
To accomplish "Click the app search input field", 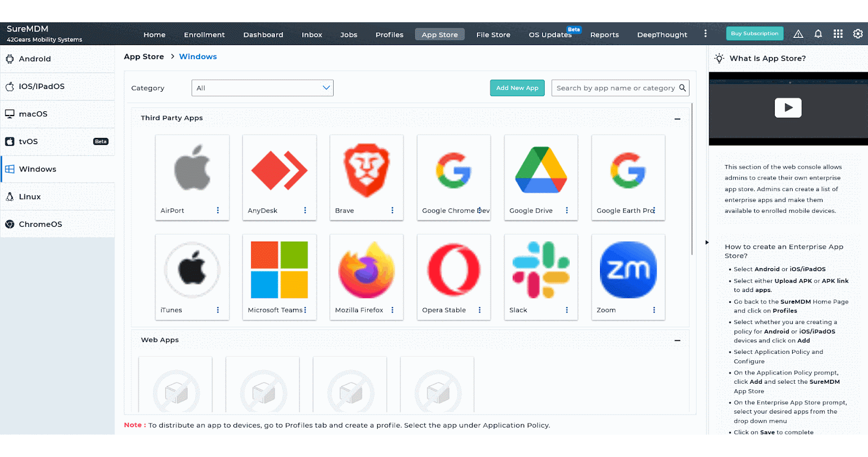I will tap(620, 88).
